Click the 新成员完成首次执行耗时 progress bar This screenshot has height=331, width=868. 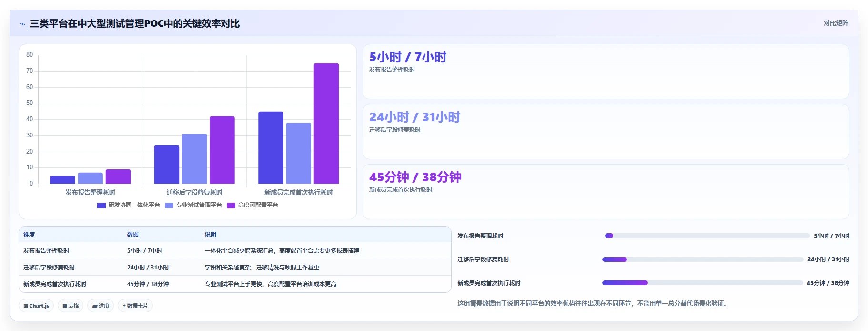coord(702,283)
